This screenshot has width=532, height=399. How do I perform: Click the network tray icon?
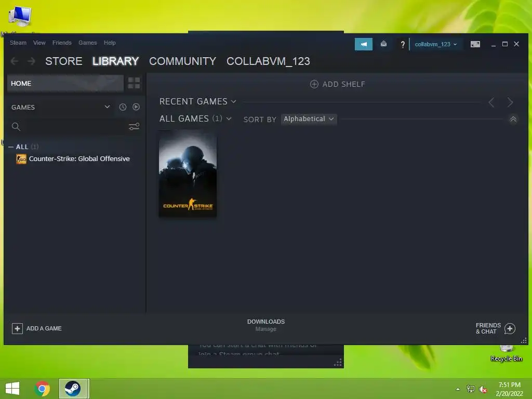click(x=471, y=389)
